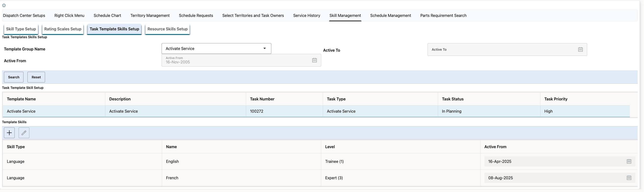This screenshot has width=644, height=192.
Task: Click the pencil edit icon in Template Skills
Action: 24,133
